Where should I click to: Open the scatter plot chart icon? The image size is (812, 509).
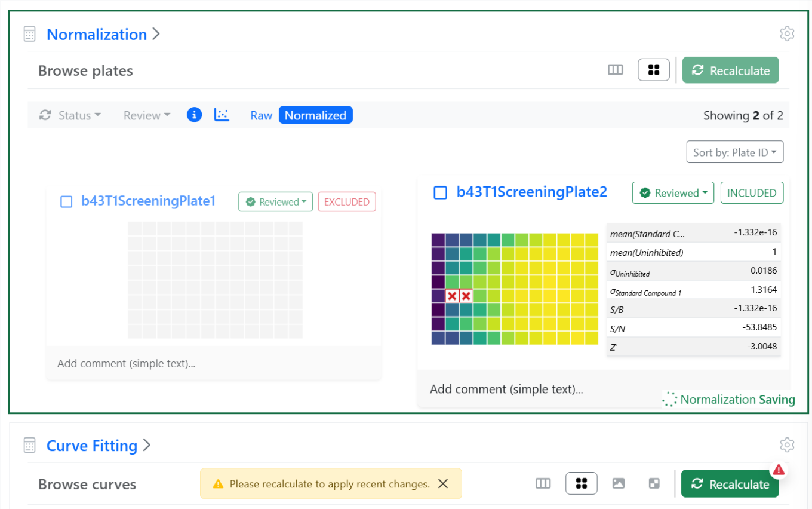click(x=222, y=115)
